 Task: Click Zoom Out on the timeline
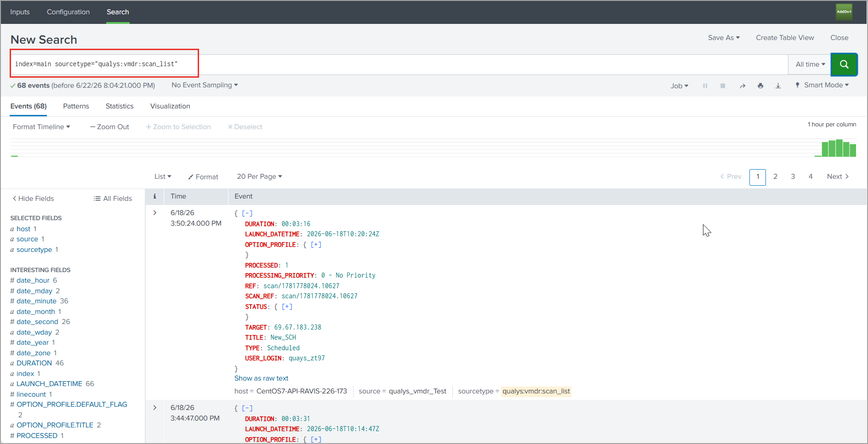pyautogui.click(x=109, y=127)
